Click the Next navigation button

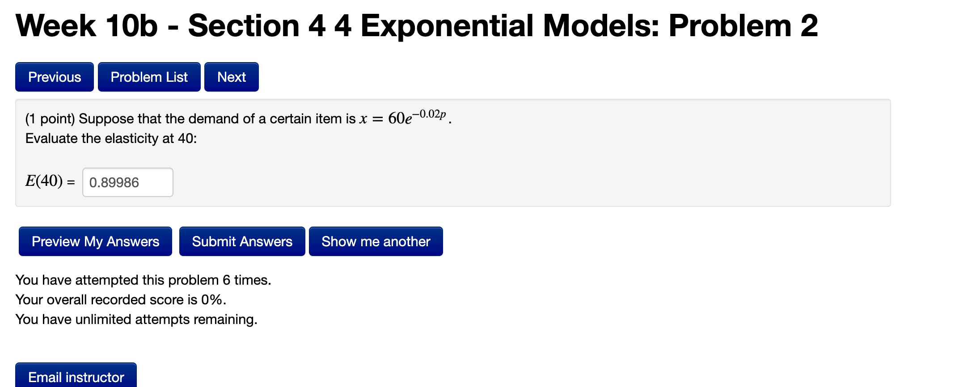click(231, 77)
